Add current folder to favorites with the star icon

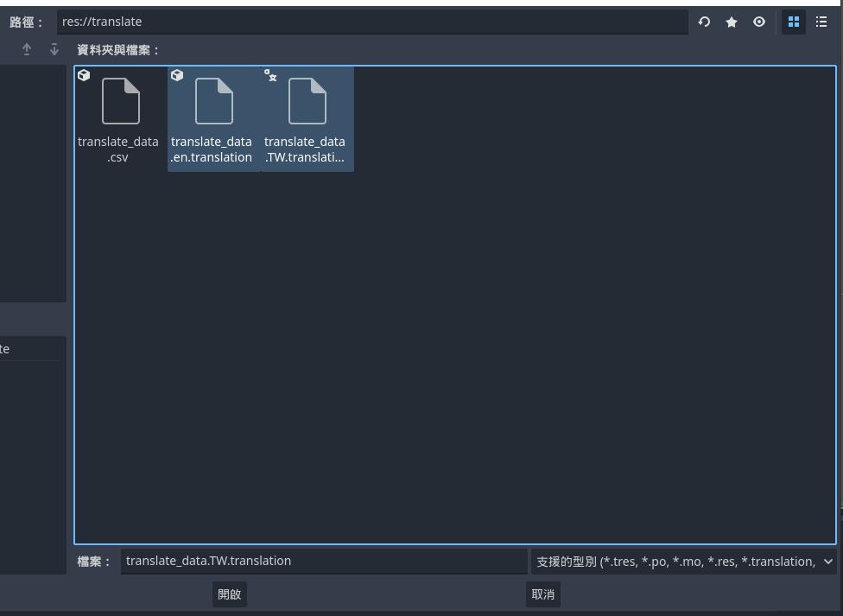click(x=732, y=22)
